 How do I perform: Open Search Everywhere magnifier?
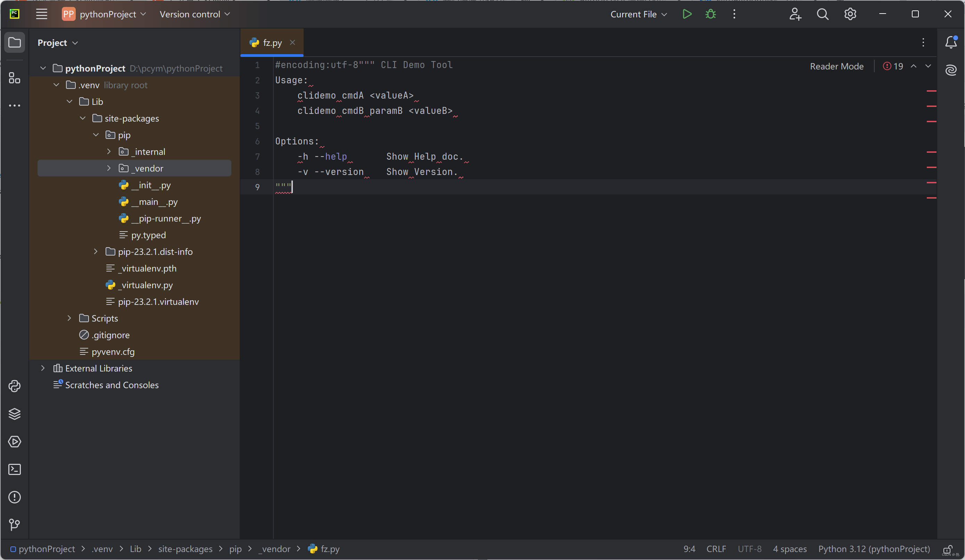point(823,14)
